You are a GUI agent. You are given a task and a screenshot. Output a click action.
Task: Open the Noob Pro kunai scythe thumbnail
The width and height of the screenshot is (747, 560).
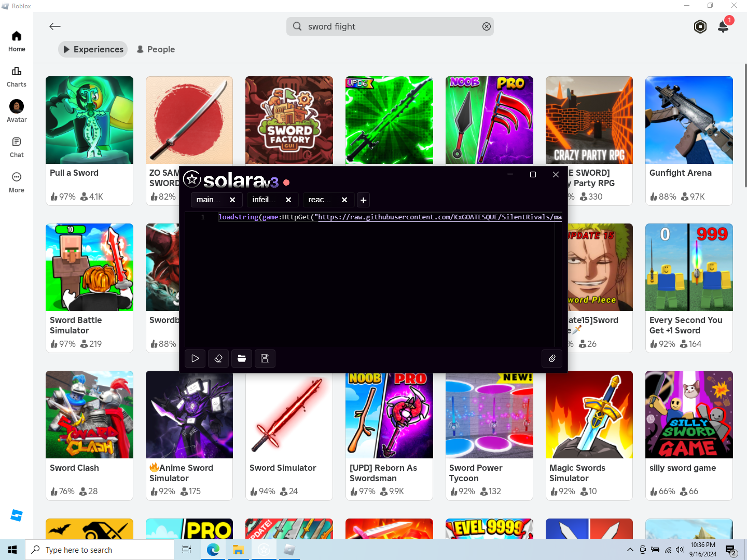point(489,120)
